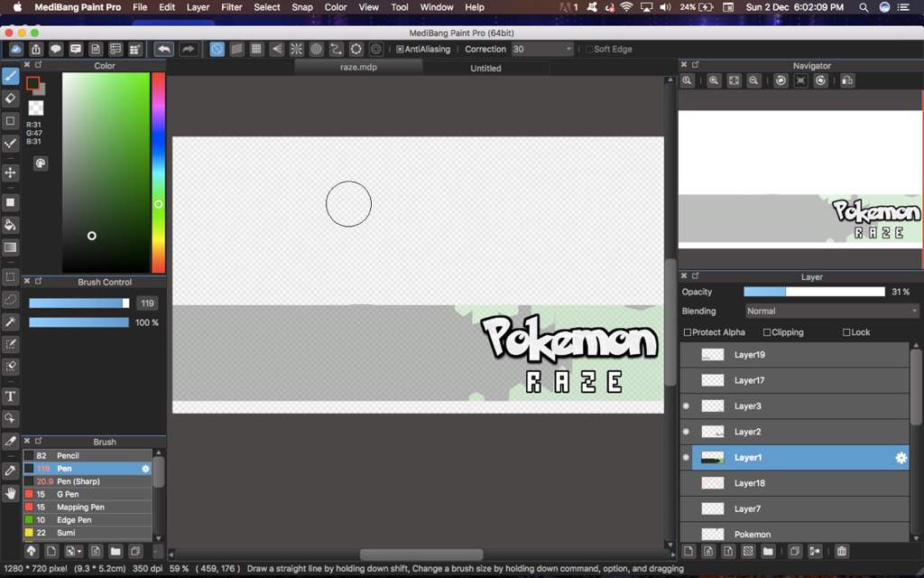Screen dimensions: 924x578
Task: Adjust the layer Opacity slider
Action: tap(814, 292)
